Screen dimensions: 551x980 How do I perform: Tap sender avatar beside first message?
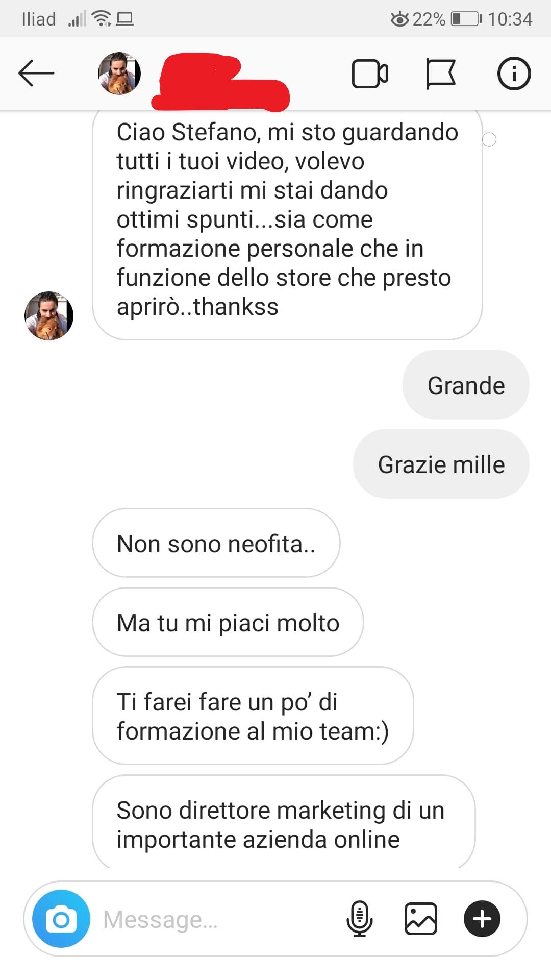[x=49, y=316]
